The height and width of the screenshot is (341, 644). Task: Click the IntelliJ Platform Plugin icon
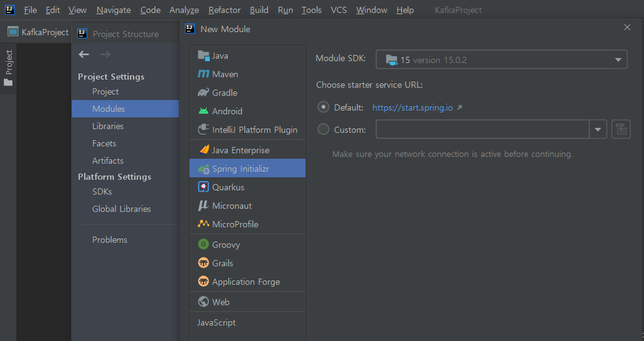(204, 130)
